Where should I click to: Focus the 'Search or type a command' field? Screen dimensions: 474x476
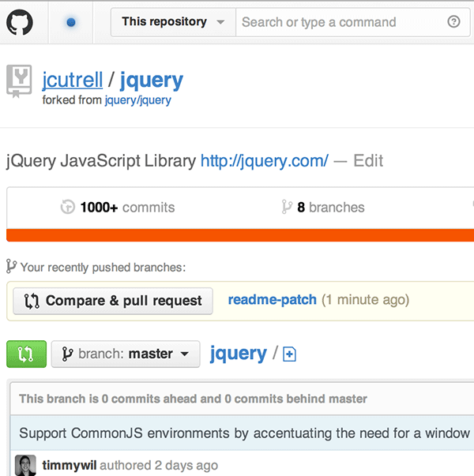[340, 22]
